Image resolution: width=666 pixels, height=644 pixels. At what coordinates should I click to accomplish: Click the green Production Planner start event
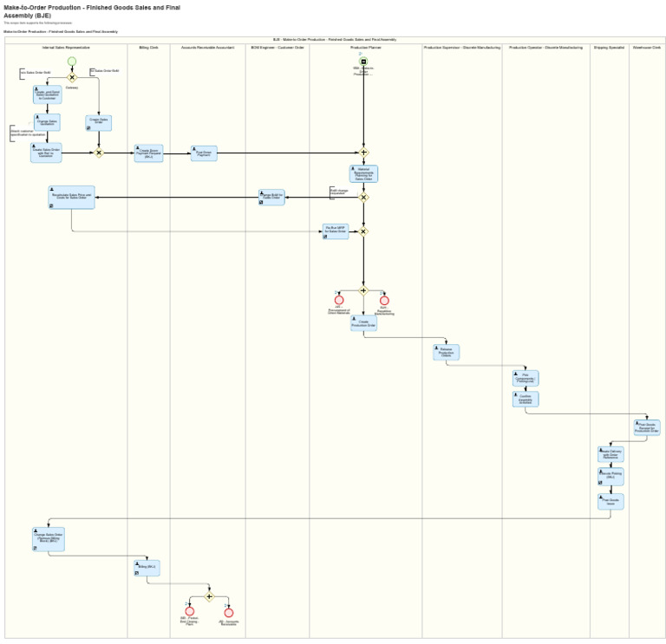[363, 62]
